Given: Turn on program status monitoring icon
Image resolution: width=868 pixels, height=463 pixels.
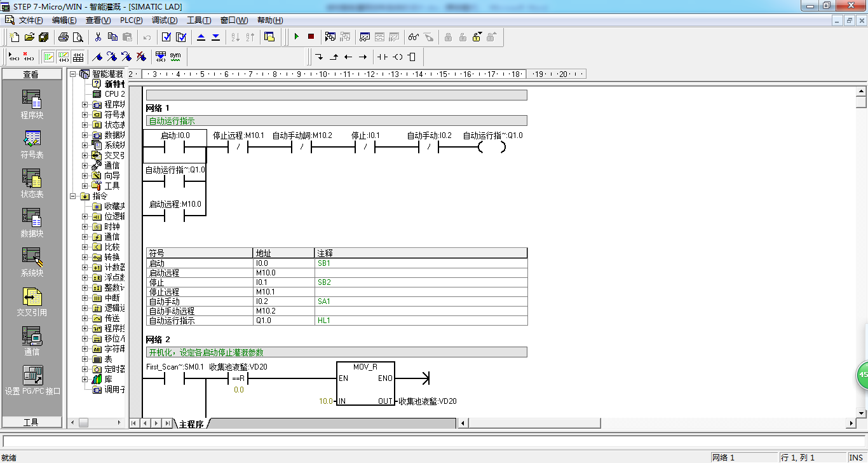Looking at the screenshot, I should click(330, 37).
